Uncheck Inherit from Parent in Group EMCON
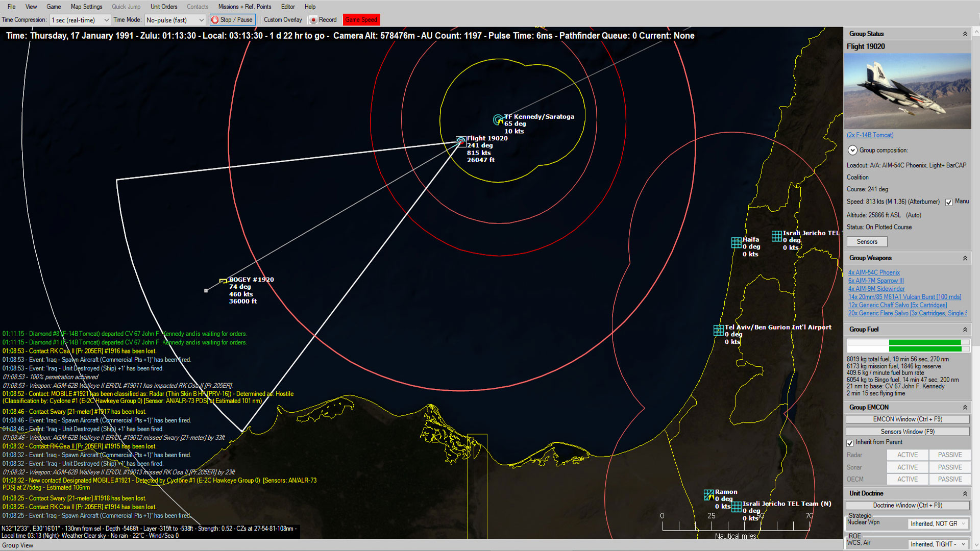 [x=850, y=443]
